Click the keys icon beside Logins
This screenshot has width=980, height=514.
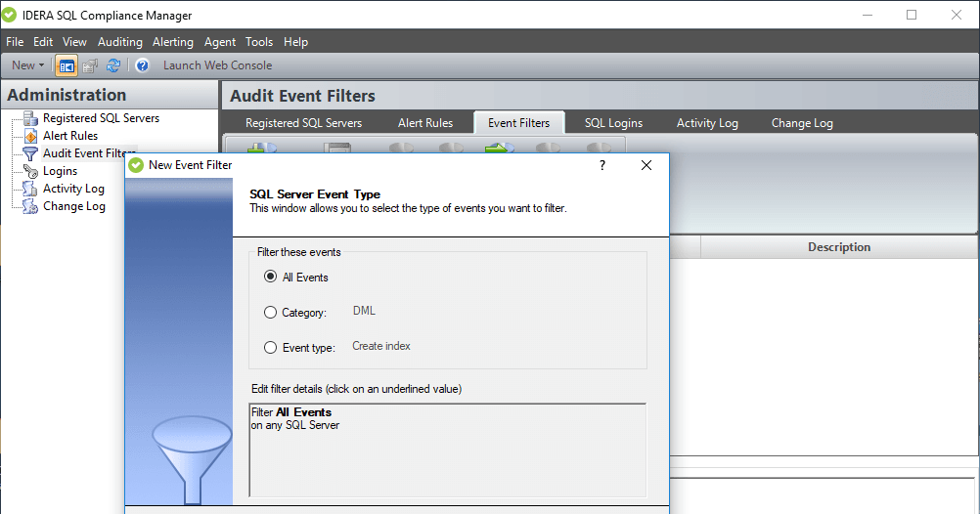click(x=30, y=171)
